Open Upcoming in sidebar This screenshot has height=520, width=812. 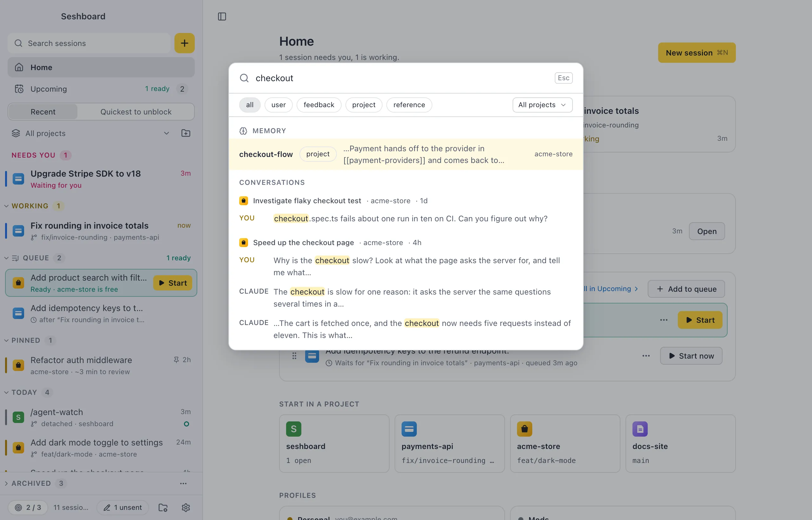pyautogui.click(x=101, y=89)
